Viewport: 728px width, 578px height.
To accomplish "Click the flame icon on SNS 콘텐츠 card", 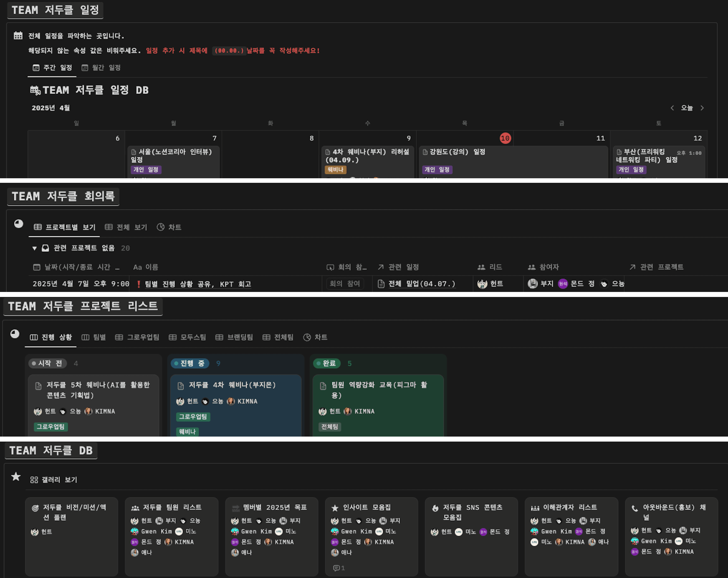I will click(x=435, y=508).
